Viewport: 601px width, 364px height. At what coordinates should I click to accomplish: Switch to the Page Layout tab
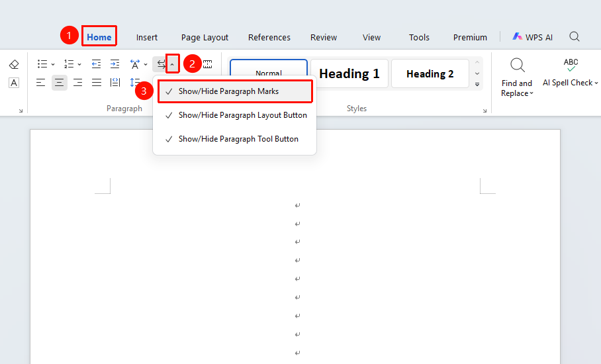pyautogui.click(x=205, y=38)
